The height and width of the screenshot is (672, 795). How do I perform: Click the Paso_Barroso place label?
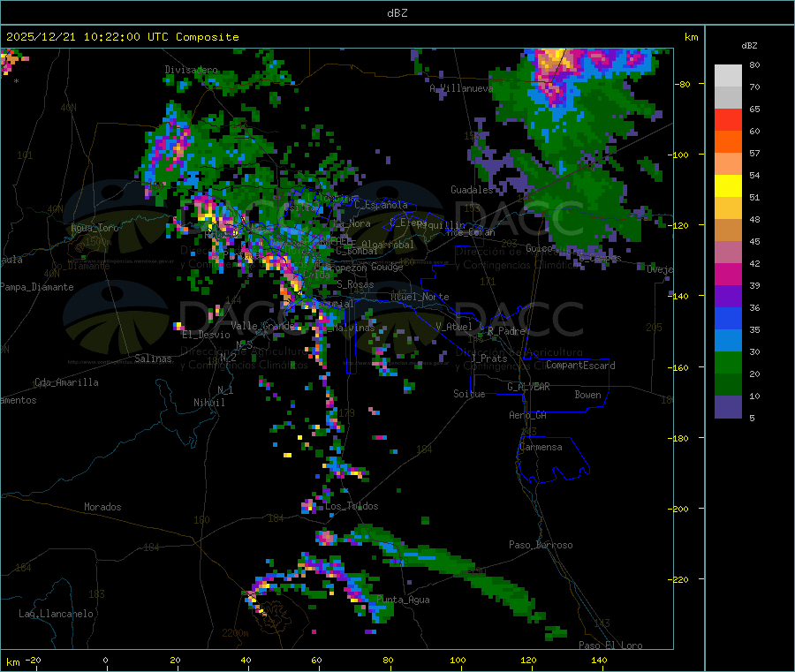pyautogui.click(x=541, y=545)
